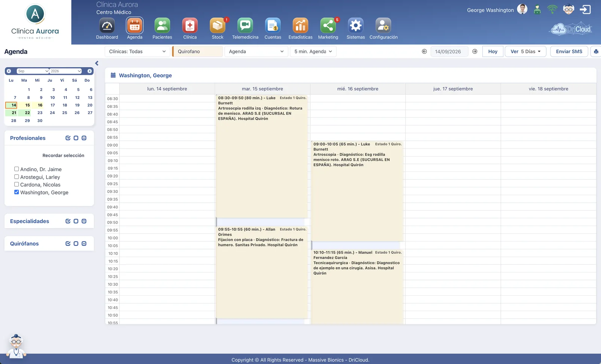Click the logout icon in header
Viewport: 601px width, 364px height.
pyautogui.click(x=585, y=9)
